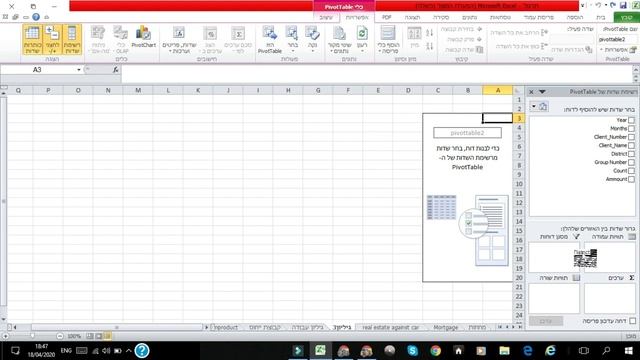Image resolution: width=640 pixels, height=360 pixels.
Task: Click the Undo arrow in quick access toolbar
Action: (x=613, y=5)
